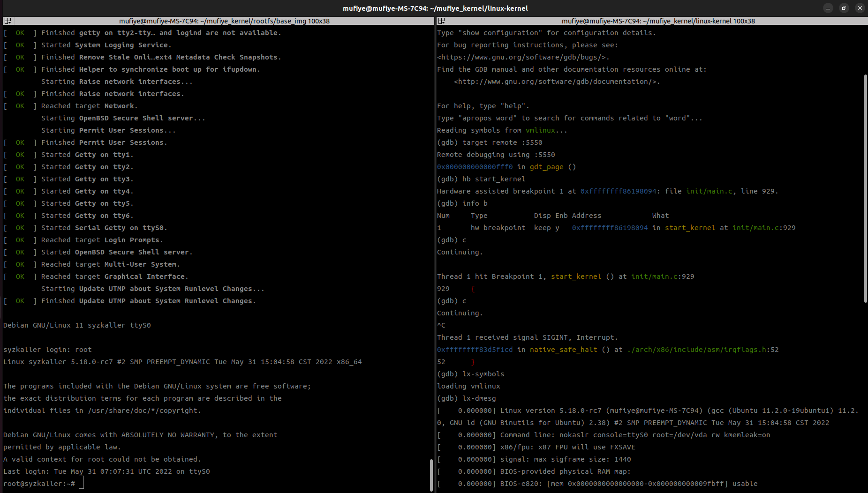Click 'syzkaller login: root' line
This screenshot has width=868, height=493.
[x=47, y=350]
